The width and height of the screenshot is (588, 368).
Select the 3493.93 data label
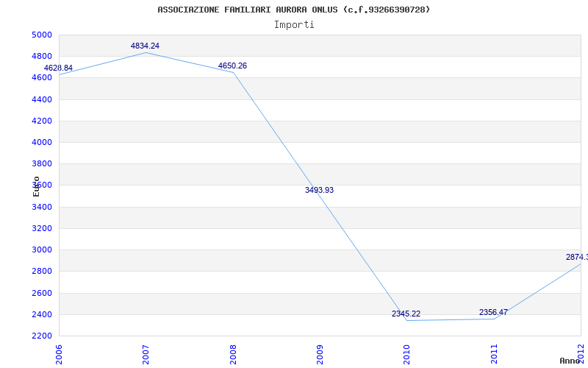coord(319,190)
